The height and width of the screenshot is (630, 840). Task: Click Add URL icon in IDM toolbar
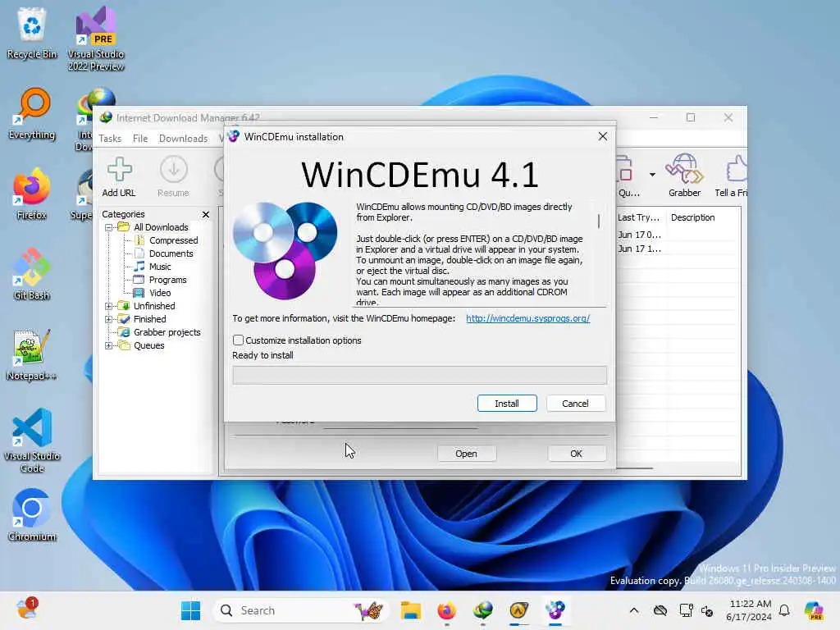tap(119, 177)
